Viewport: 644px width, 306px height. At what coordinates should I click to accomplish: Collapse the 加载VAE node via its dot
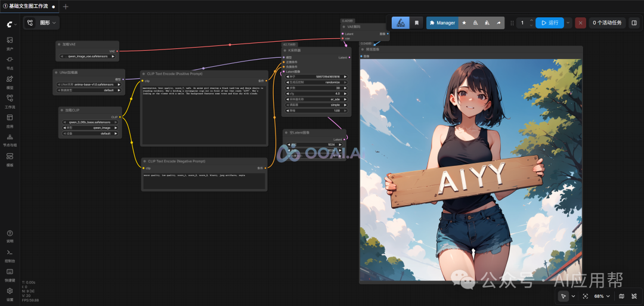pyautogui.click(x=59, y=44)
